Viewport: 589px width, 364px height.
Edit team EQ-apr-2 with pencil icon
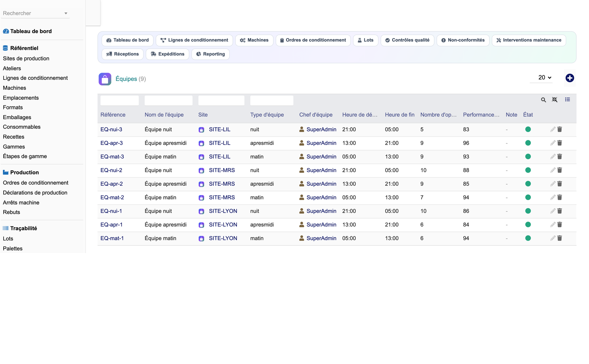click(553, 184)
